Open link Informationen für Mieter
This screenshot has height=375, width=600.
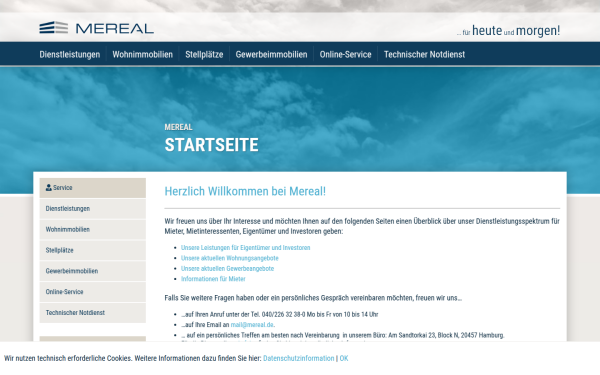[x=213, y=279]
